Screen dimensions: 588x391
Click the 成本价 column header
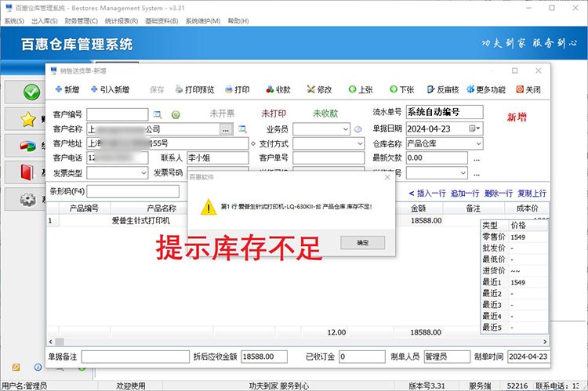527,208
